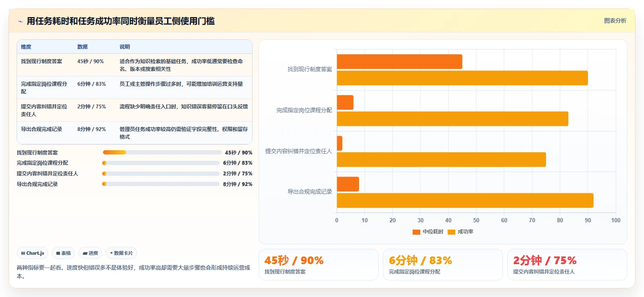
Task: Click the x-axis tick value 100
Action: click(616, 220)
